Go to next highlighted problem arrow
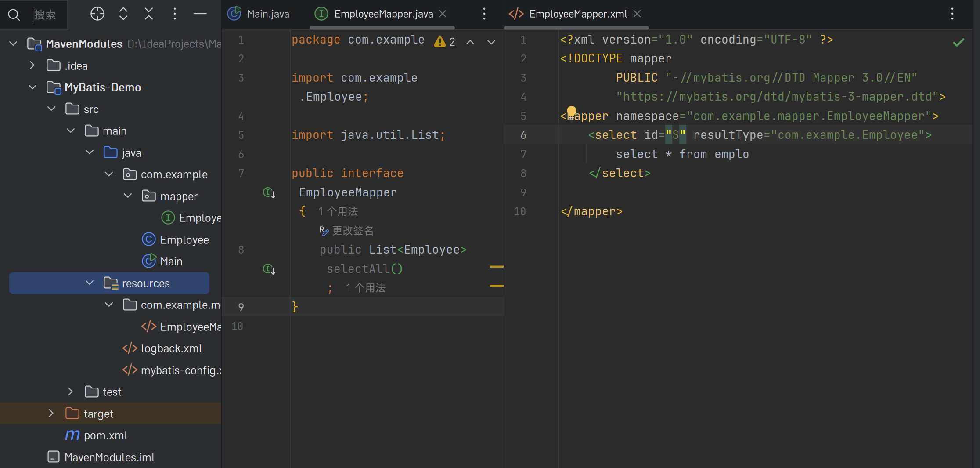Image resolution: width=980 pixels, height=468 pixels. click(491, 42)
